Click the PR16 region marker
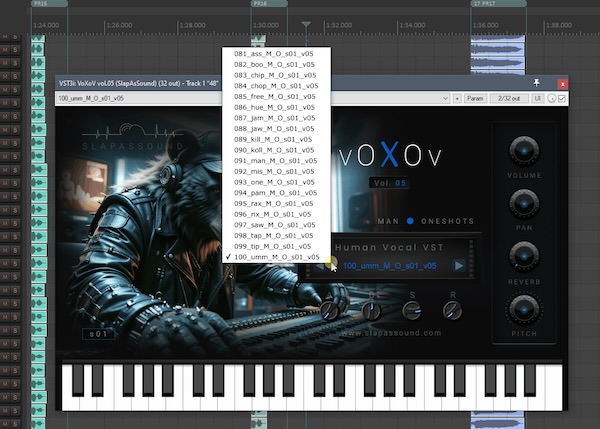Image resolution: width=600 pixels, height=429 pixels. [269, 3]
